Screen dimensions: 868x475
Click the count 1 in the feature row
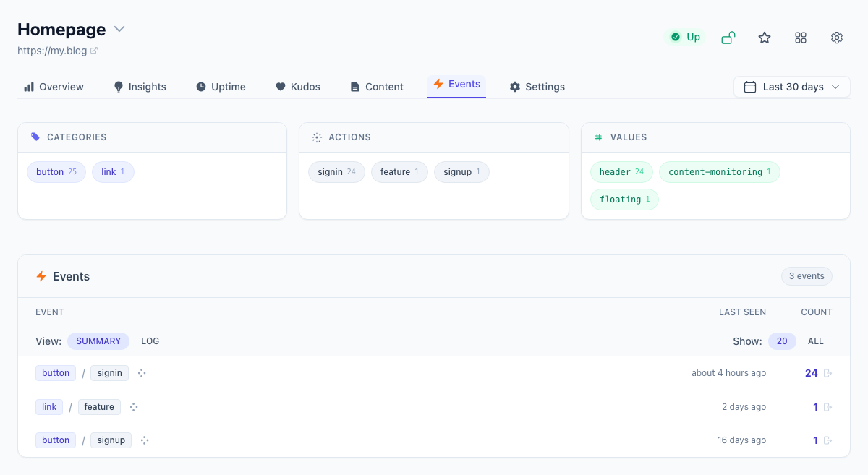click(x=816, y=407)
